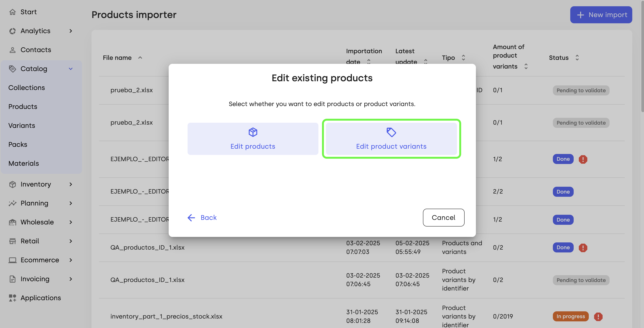The image size is (644, 328).
Task: Cancel the Edit existing products dialog
Action: pos(444,218)
